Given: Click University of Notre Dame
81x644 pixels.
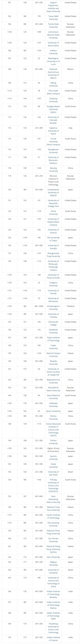Looking at the screenshot, I should tap(53, 44).
